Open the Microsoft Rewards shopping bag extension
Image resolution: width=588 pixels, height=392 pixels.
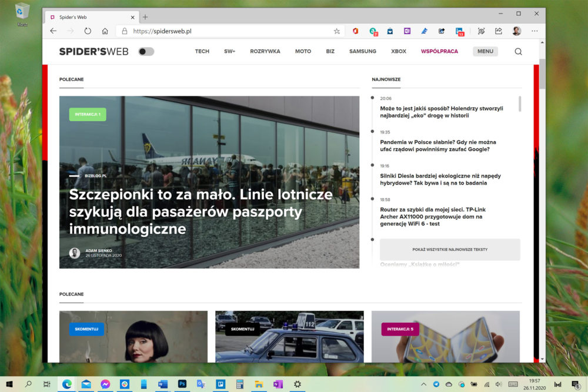(x=390, y=31)
